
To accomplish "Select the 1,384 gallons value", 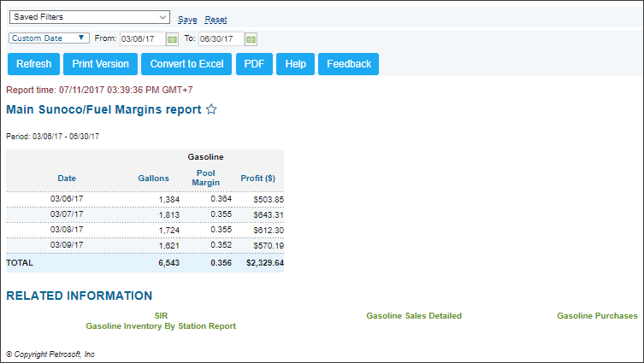I will 169,200.
